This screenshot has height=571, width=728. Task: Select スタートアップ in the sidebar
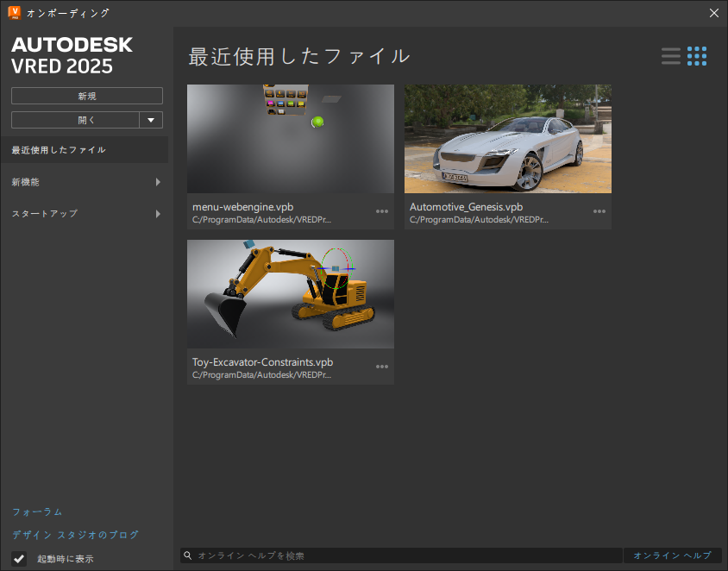[84, 214]
